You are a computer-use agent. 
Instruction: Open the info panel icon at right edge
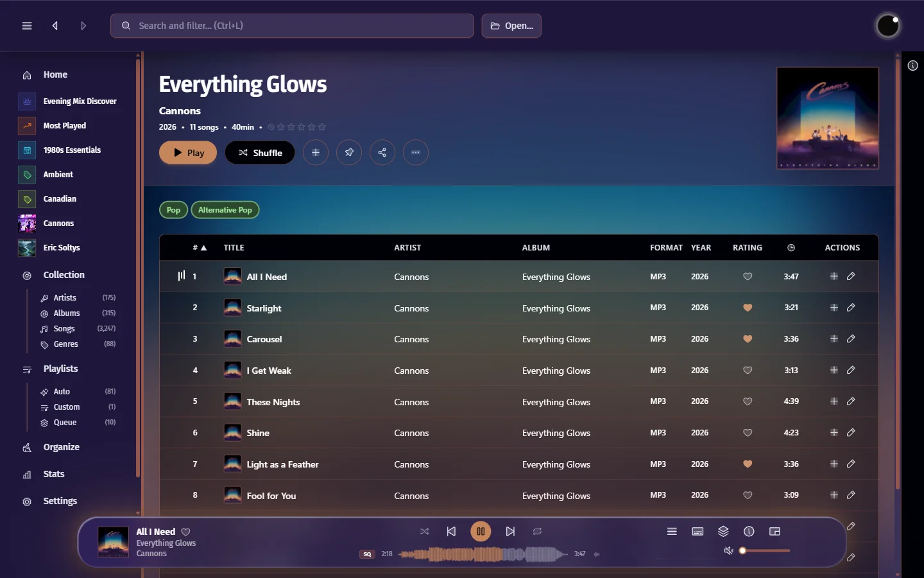coord(912,66)
